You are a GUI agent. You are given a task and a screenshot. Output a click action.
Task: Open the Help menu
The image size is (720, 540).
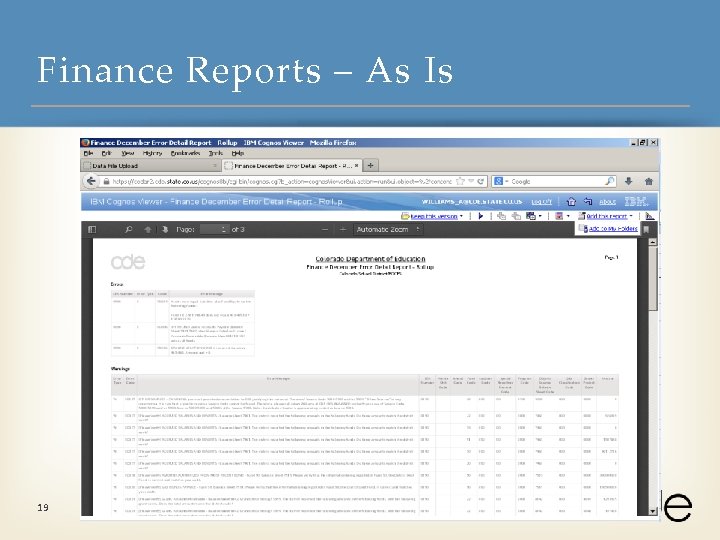click(x=237, y=153)
